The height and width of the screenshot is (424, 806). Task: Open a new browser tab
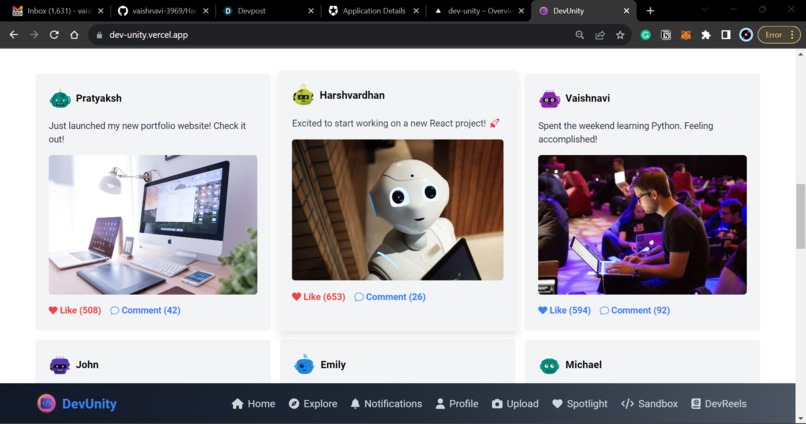click(650, 11)
